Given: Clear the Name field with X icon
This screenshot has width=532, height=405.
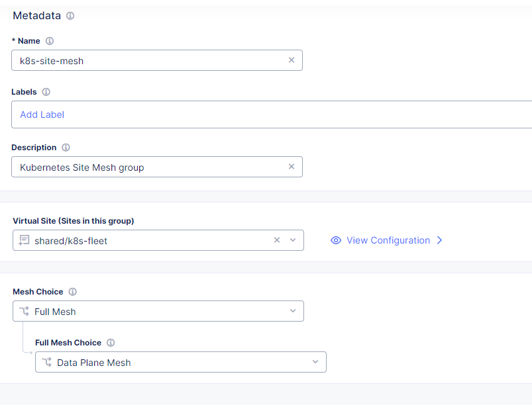Looking at the screenshot, I should coord(292,60).
